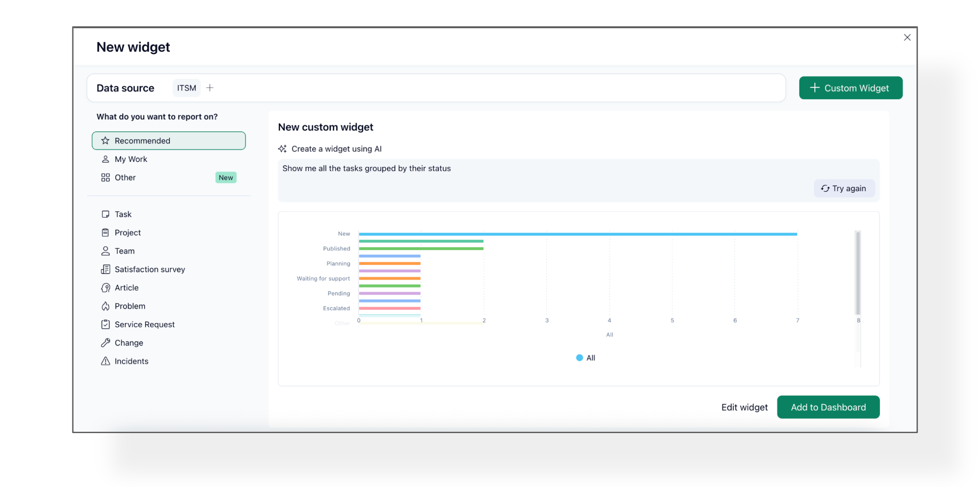Click the Satisfaction survey icon
Screen dimensions: 980x487
coord(105,269)
